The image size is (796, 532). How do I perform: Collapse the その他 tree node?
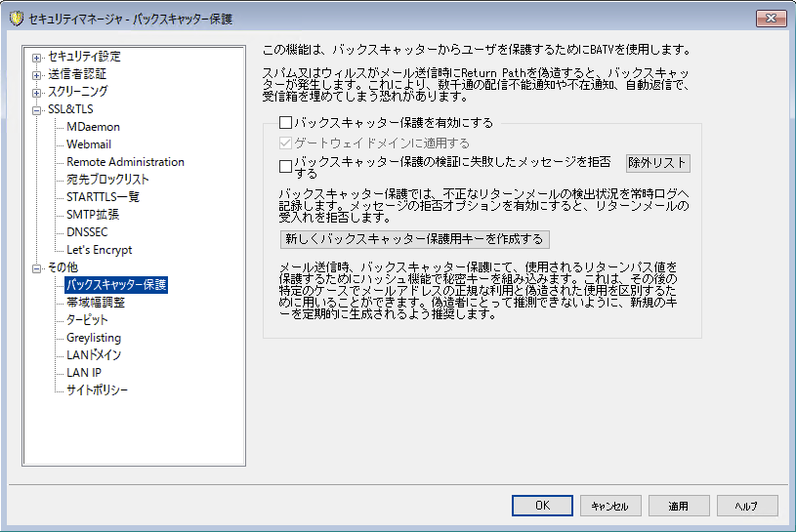point(36,268)
